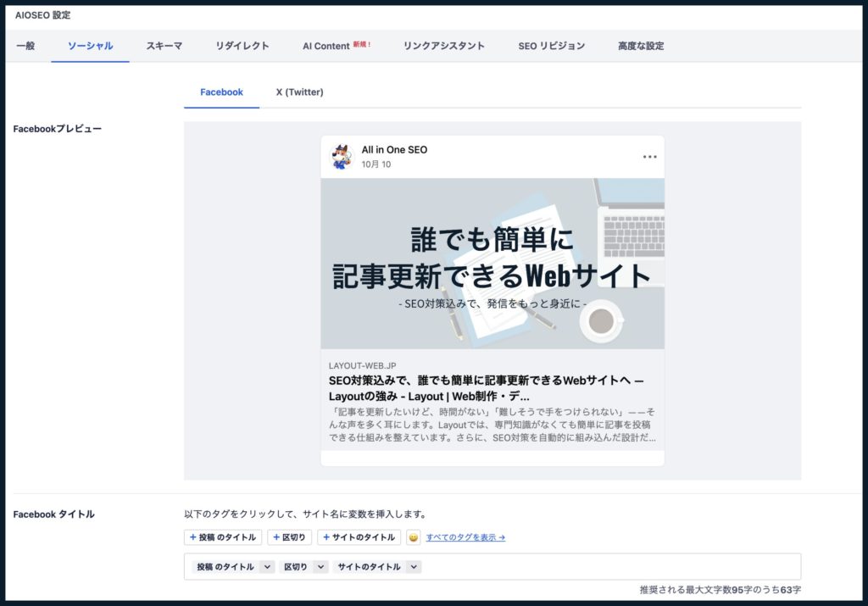Click the plus icon on 区切り tag
This screenshot has width=868, height=606.
(x=275, y=537)
